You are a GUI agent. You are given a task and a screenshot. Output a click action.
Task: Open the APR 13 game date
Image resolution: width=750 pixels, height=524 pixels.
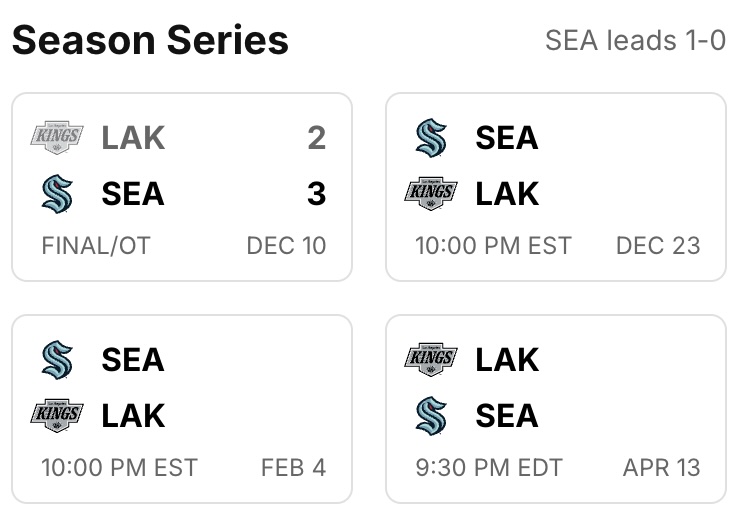click(x=661, y=467)
